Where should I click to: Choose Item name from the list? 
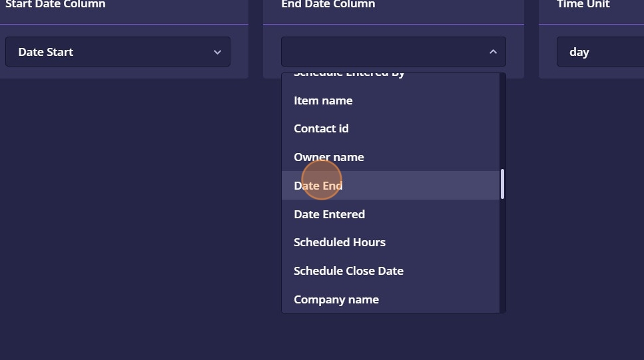point(323,100)
